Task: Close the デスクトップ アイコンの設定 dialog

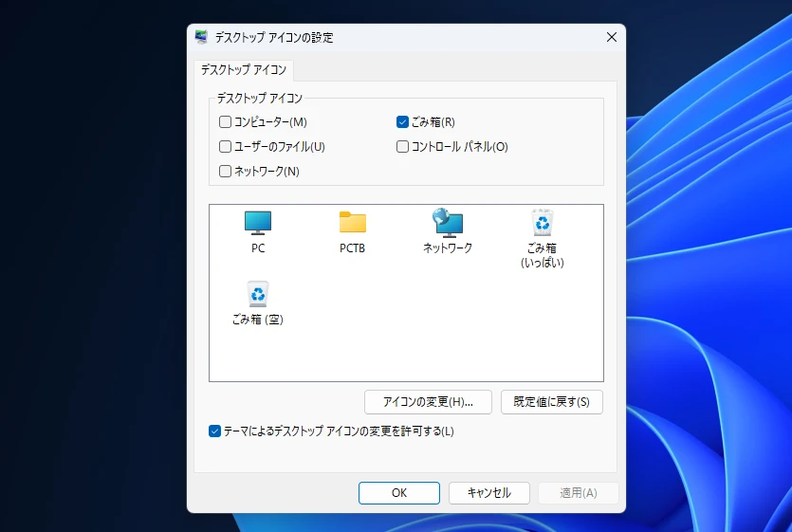Action: (611, 38)
